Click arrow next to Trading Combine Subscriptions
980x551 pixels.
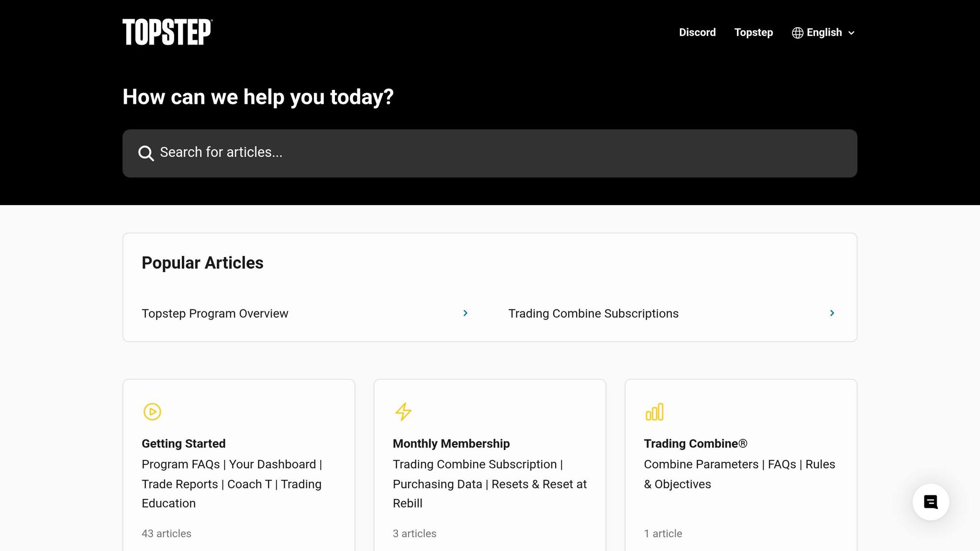pos(832,313)
